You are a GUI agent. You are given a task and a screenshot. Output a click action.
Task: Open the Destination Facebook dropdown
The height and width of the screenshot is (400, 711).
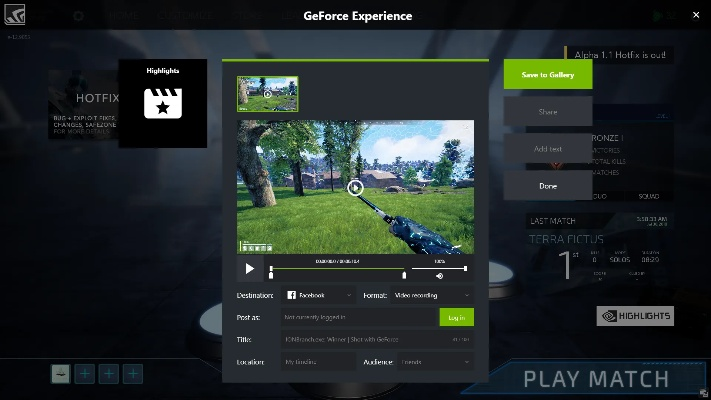coord(319,296)
